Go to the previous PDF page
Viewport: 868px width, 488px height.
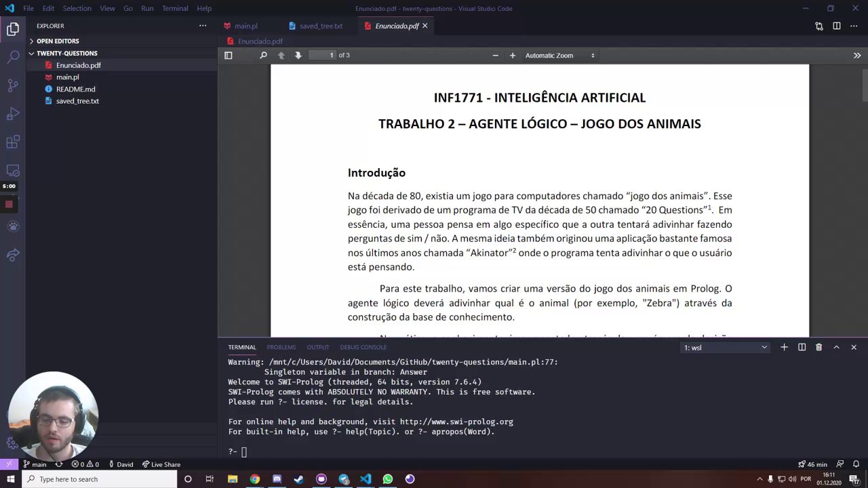[x=281, y=56]
